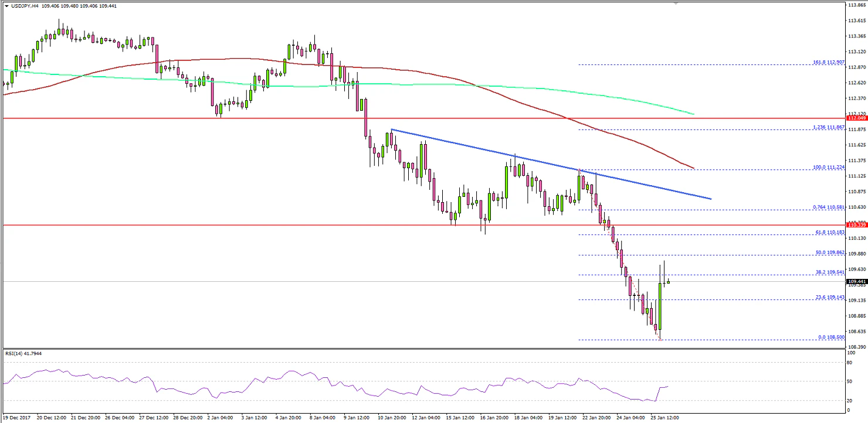Click the 21 Dec 20:00 time label
This screenshot has height=423, width=868.
click(87, 418)
